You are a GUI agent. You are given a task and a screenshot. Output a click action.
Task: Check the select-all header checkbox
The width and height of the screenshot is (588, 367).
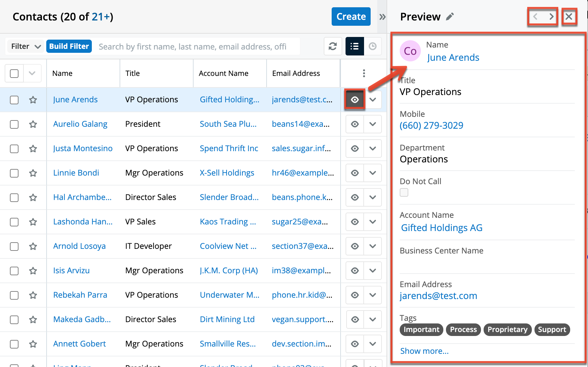click(14, 73)
